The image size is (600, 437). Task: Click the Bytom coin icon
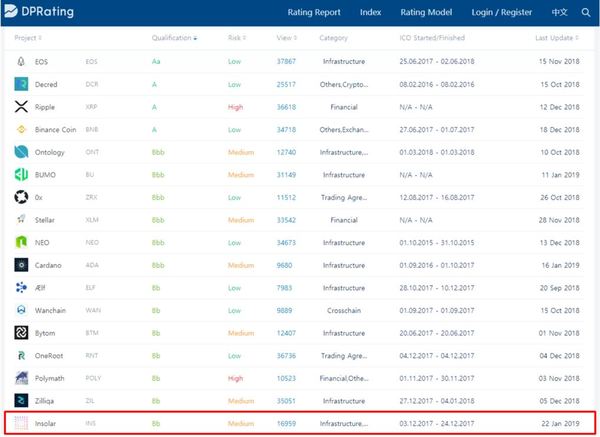point(21,333)
